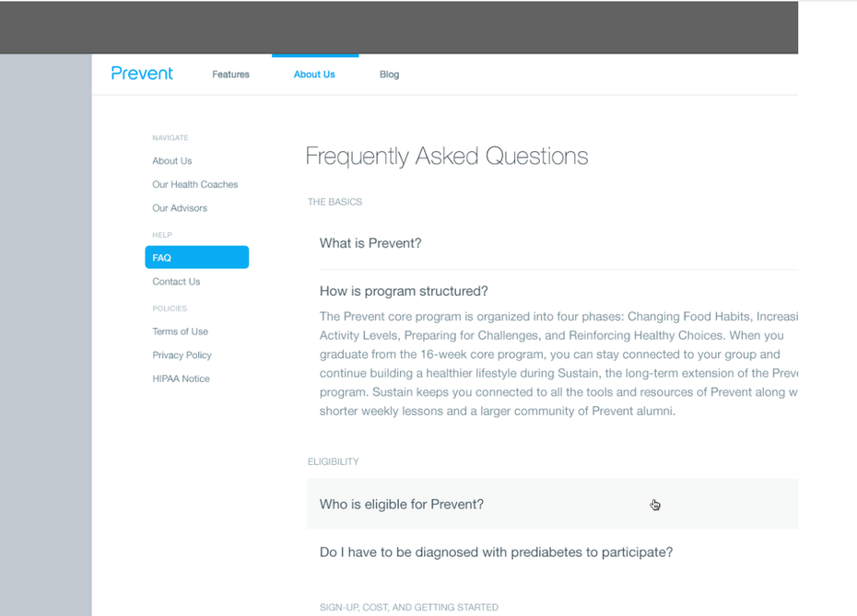Click the ELIGIBILITY section label
This screenshot has width=857, height=616.
334,462
